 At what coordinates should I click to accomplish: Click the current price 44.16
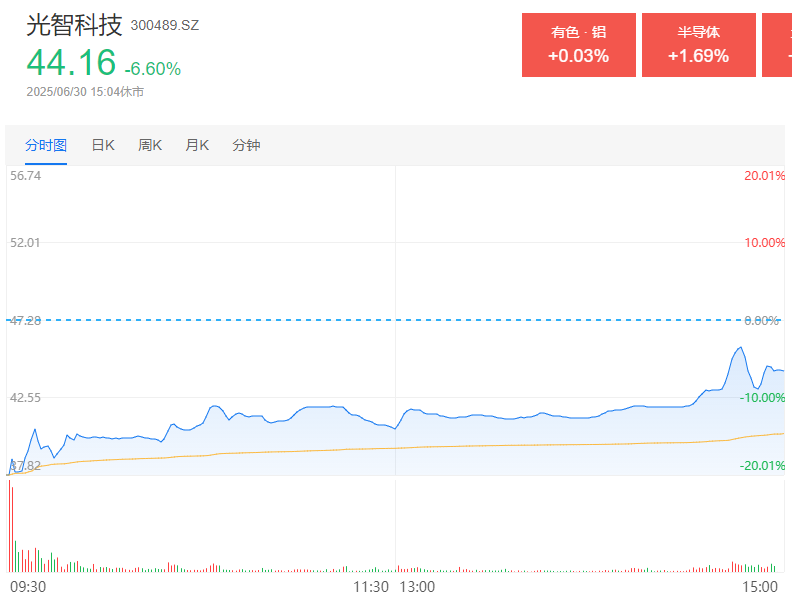[x=71, y=63]
